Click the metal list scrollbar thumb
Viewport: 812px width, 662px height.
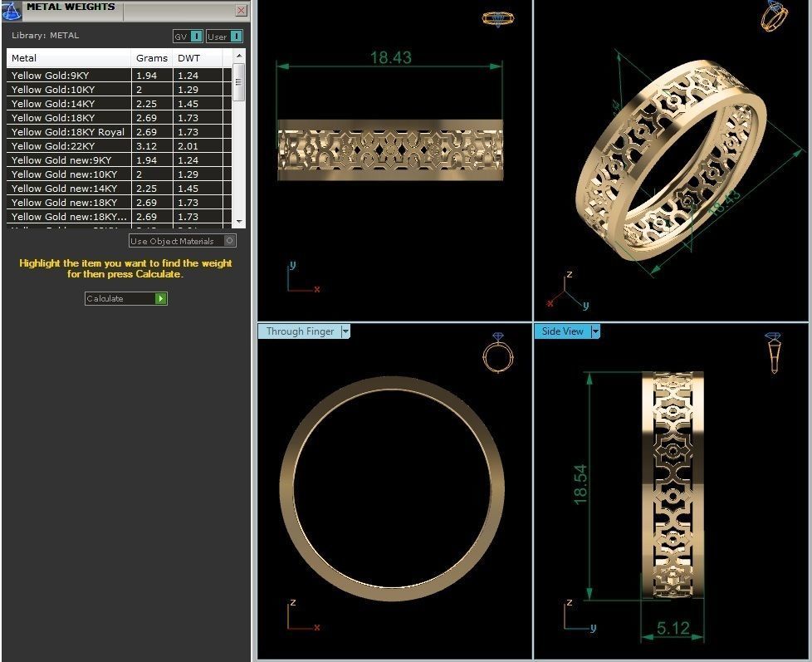[x=239, y=82]
